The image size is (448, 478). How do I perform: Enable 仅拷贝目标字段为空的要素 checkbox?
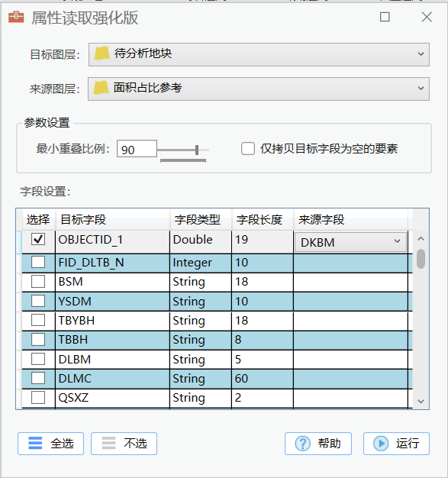pos(248,149)
